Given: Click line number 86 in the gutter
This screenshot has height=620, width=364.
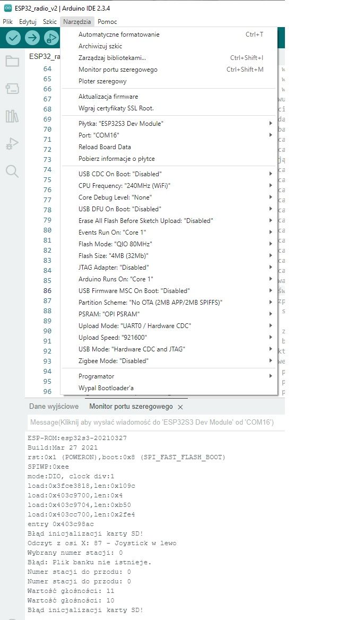Looking at the screenshot, I should [x=47, y=291].
